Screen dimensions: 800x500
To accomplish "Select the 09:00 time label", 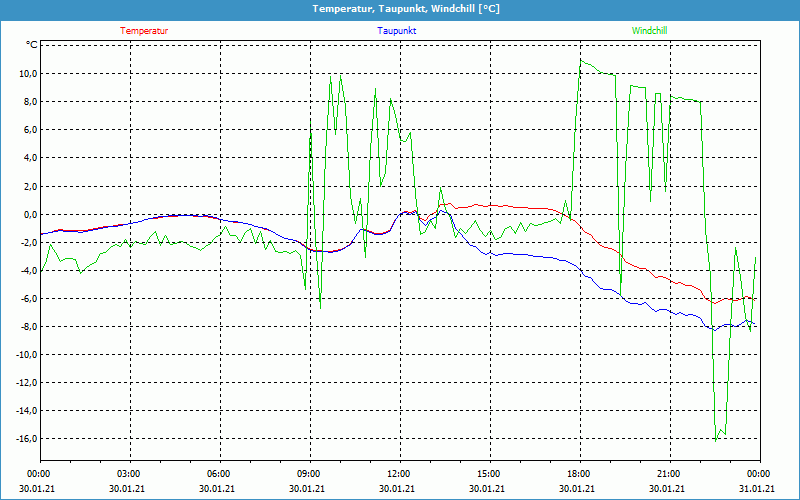I will [x=309, y=474].
